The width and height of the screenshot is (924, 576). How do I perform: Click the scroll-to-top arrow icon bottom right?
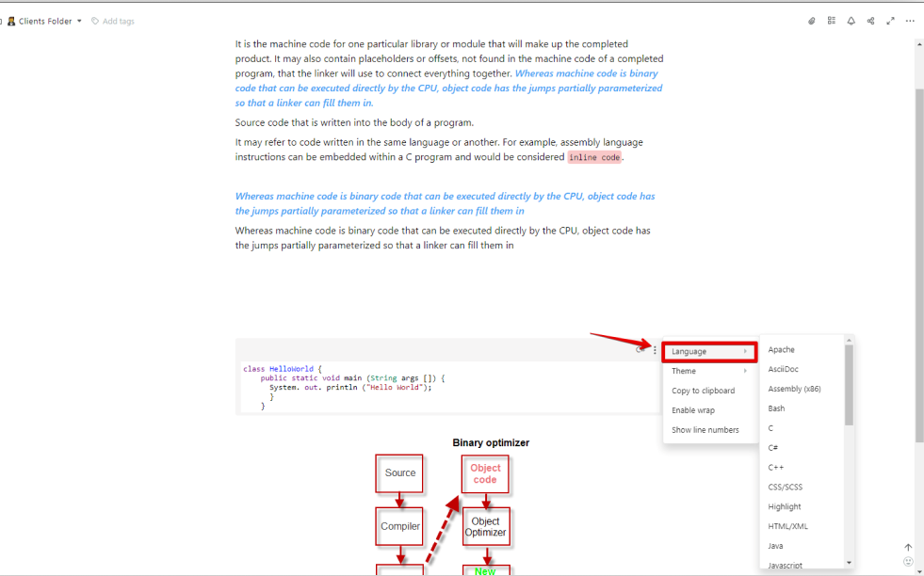pos(908,548)
